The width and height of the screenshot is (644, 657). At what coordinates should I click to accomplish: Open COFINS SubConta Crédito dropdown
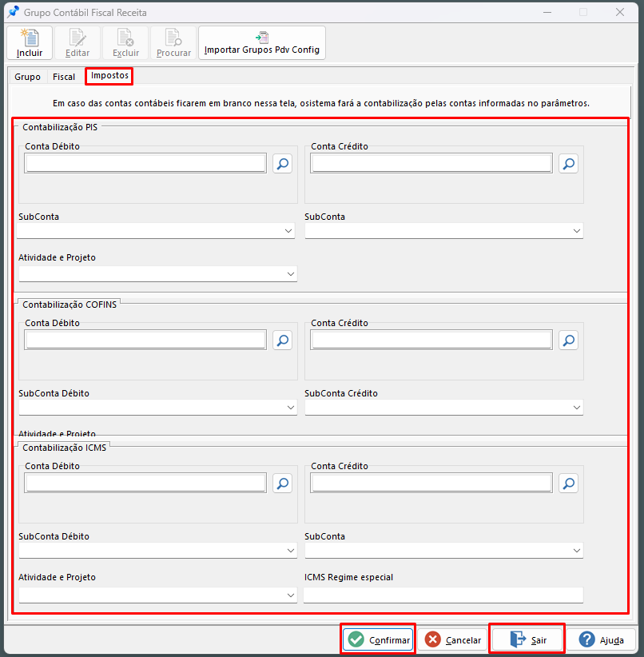pos(444,408)
